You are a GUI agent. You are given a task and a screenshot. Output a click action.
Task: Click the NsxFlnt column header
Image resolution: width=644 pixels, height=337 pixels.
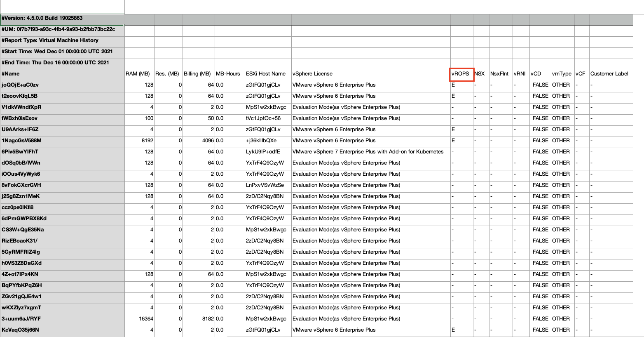501,74
